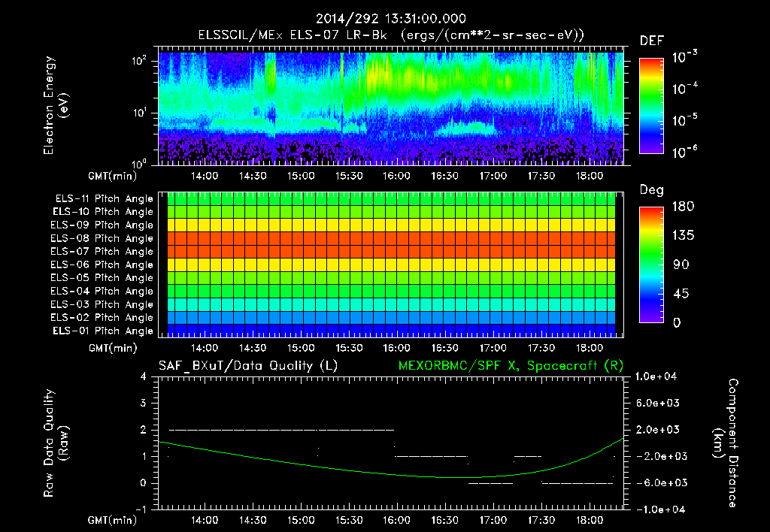Select the ELS-06 Pitch Angle row label
770x532 pixels.
(102, 264)
